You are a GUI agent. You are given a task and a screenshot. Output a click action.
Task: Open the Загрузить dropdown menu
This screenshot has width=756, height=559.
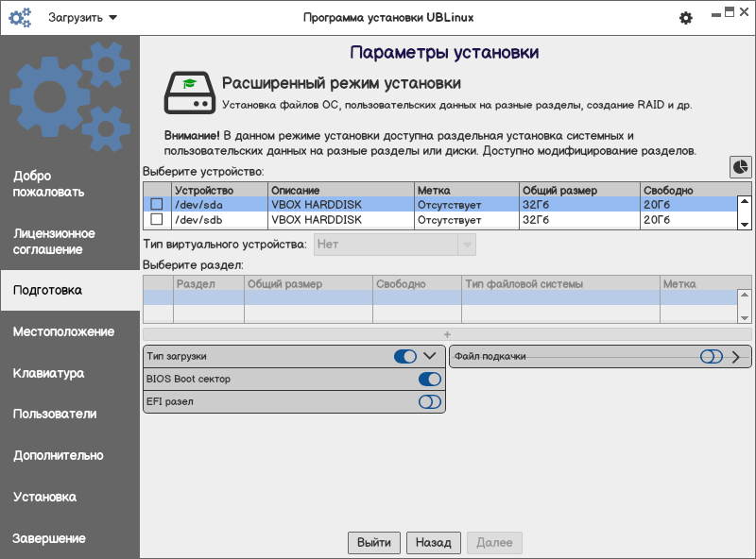(x=82, y=18)
